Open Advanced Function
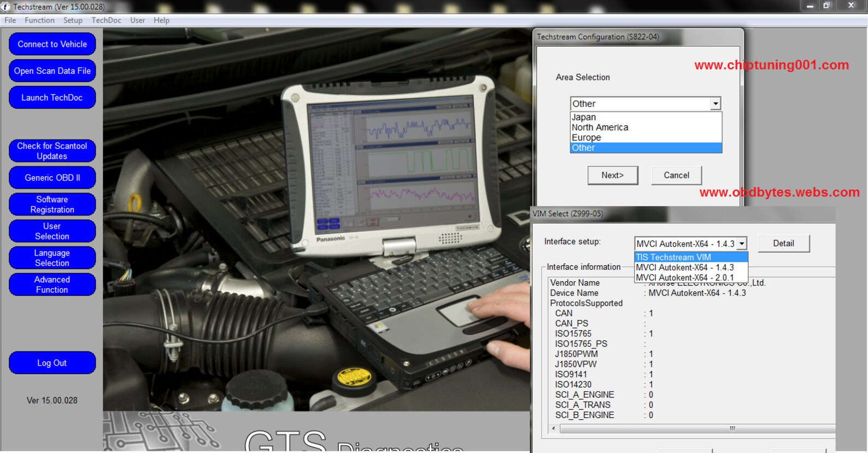 [x=52, y=284]
